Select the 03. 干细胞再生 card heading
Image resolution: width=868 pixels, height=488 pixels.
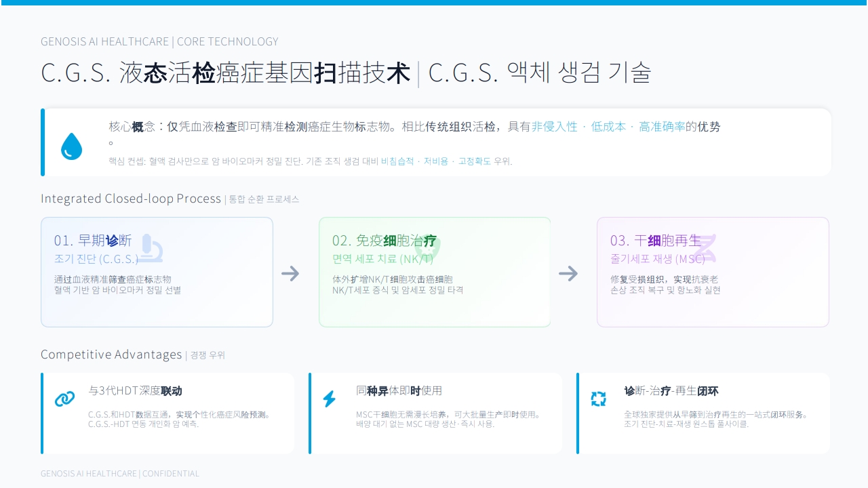(656, 241)
